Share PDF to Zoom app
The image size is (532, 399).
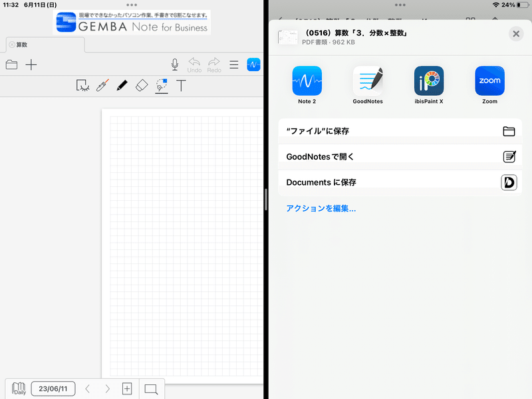tap(489, 85)
